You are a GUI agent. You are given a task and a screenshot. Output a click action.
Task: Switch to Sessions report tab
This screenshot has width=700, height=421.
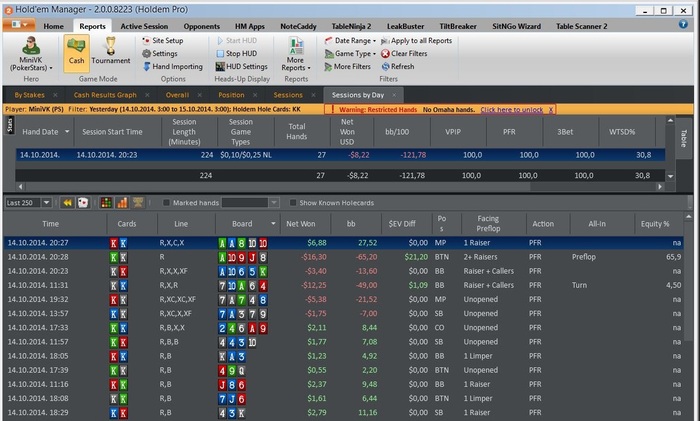[x=288, y=95]
